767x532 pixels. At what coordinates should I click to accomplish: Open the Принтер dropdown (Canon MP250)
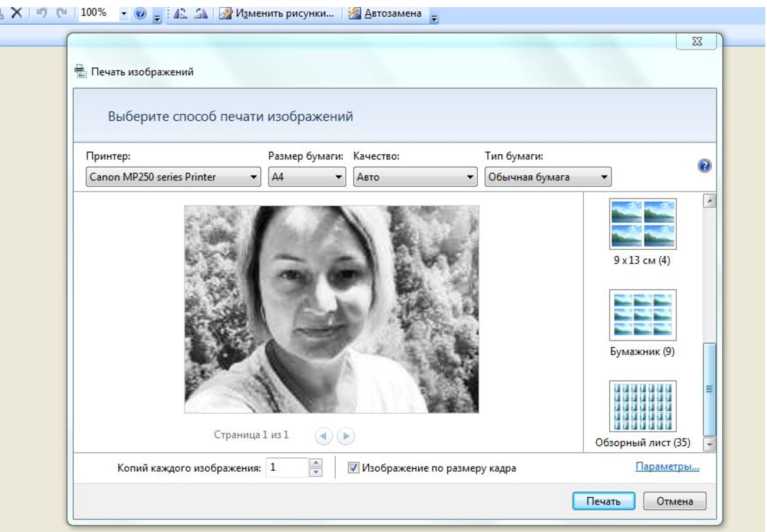tap(173, 176)
